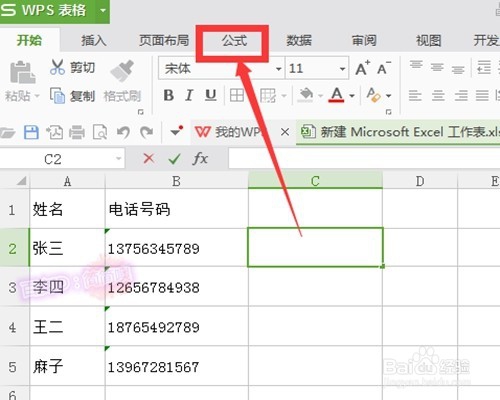This screenshot has width=500, height=400.
Task: Switch to the 视图 (View) tab
Action: point(428,40)
